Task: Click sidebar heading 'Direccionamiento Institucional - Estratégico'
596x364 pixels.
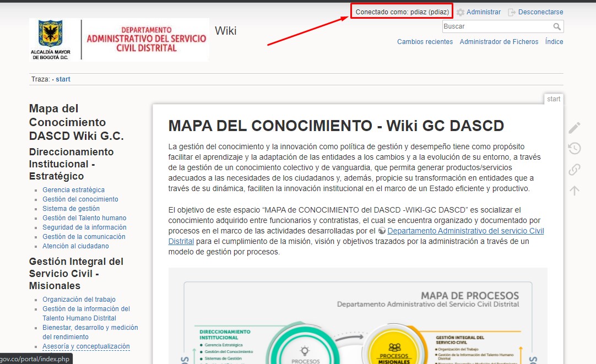Action: coord(72,164)
